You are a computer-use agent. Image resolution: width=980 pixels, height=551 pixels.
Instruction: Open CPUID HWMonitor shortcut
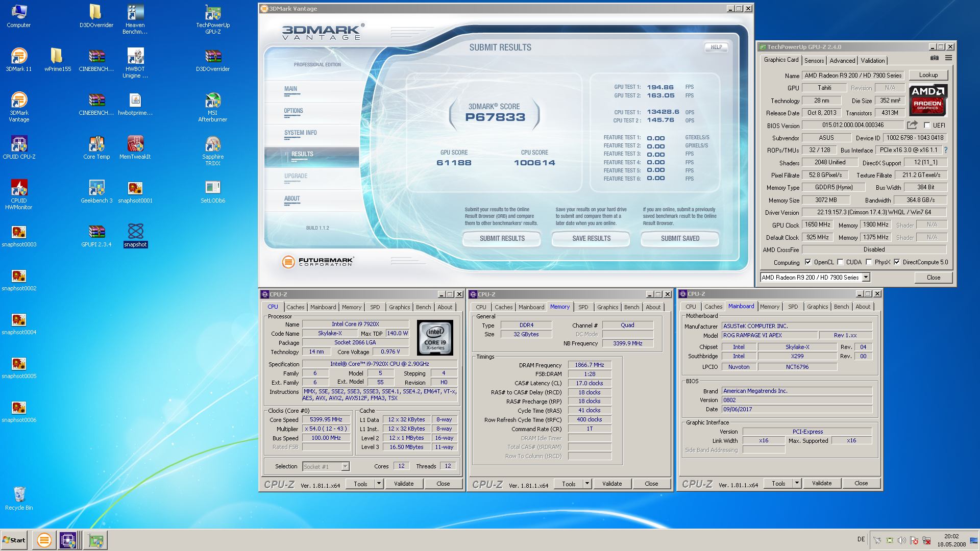click(19, 195)
